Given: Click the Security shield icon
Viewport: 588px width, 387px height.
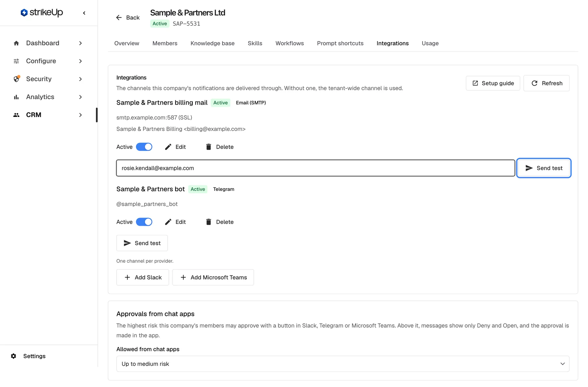Looking at the screenshot, I should pyautogui.click(x=16, y=79).
